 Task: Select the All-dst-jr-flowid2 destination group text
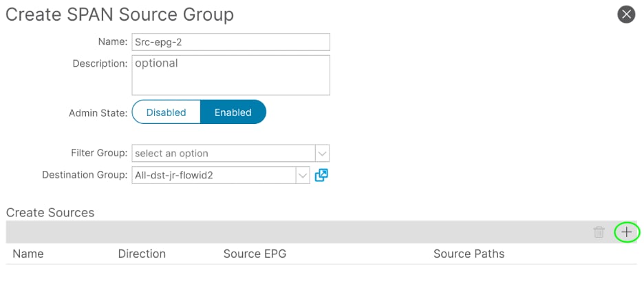coord(174,176)
